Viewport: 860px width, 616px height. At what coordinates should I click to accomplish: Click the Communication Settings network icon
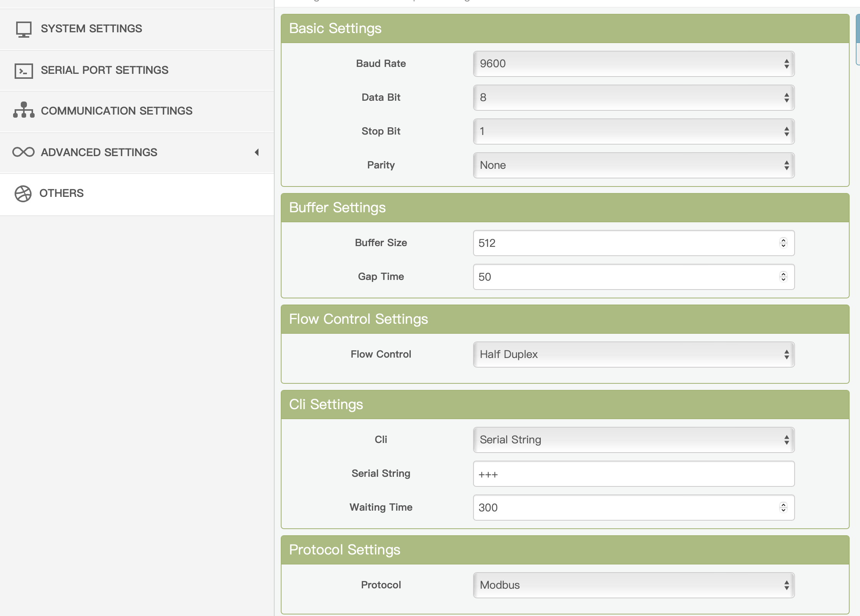pyautogui.click(x=23, y=110)
